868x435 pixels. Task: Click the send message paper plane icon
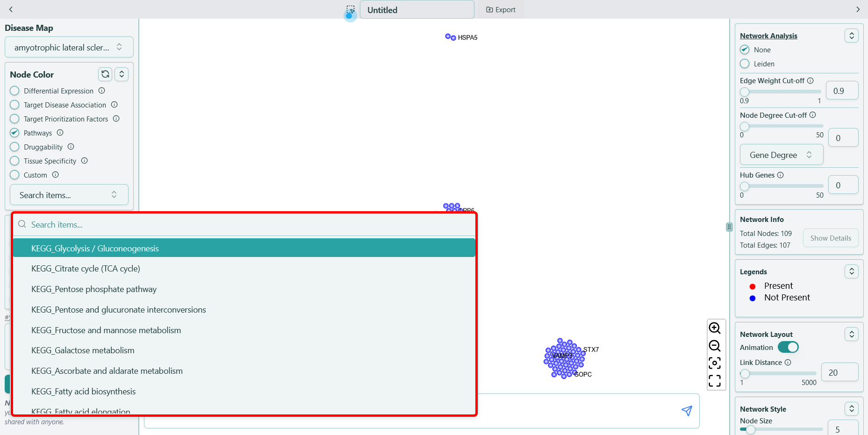[686, 411]
